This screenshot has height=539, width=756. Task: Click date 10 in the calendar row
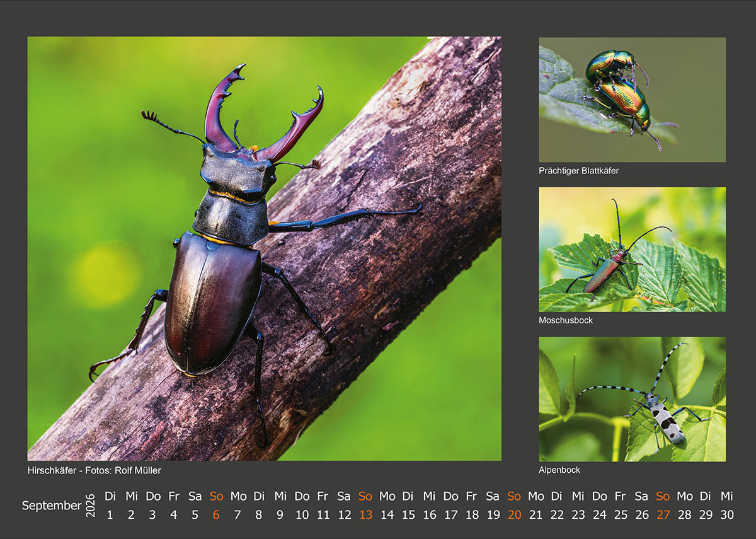point(302,514)
